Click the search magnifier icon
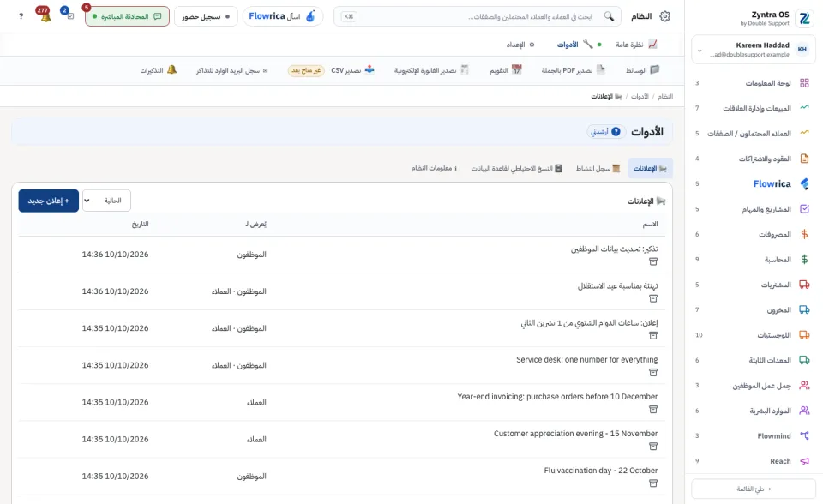The width and height of the screenshot is (823, 504). coord(609,16)
